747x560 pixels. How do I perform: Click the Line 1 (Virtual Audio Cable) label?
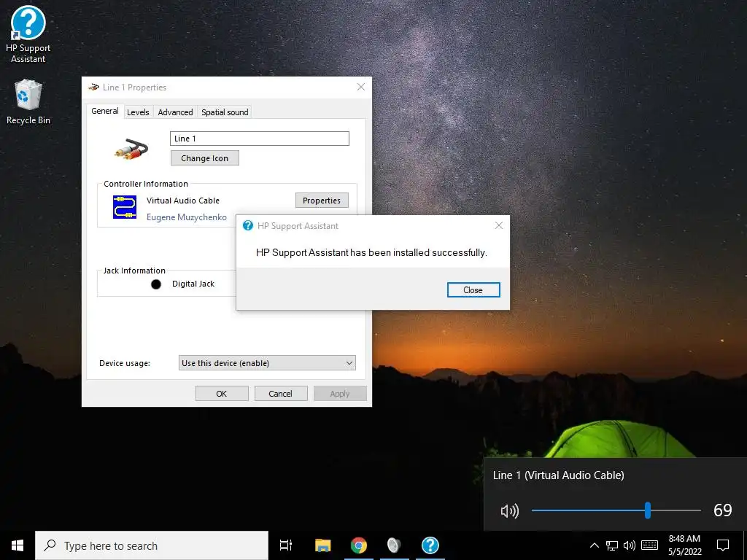(x=558, y=475)
